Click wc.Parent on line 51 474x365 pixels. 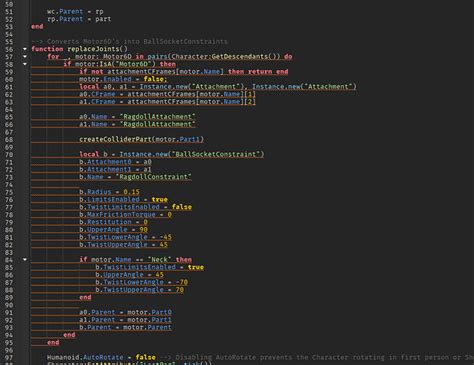pos(65,11)
